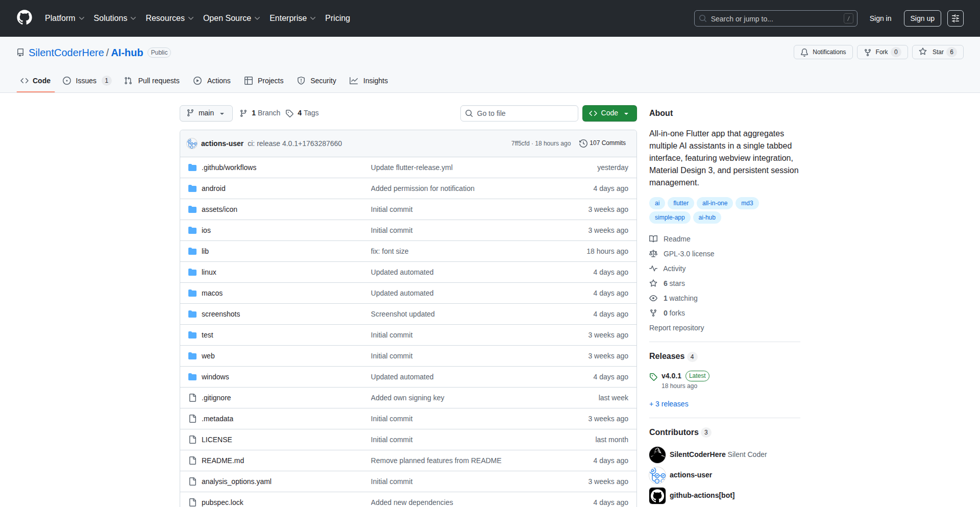Screen dimensions: 980x507
Task: View the 107 Commits history
Action: coord(603,143)
